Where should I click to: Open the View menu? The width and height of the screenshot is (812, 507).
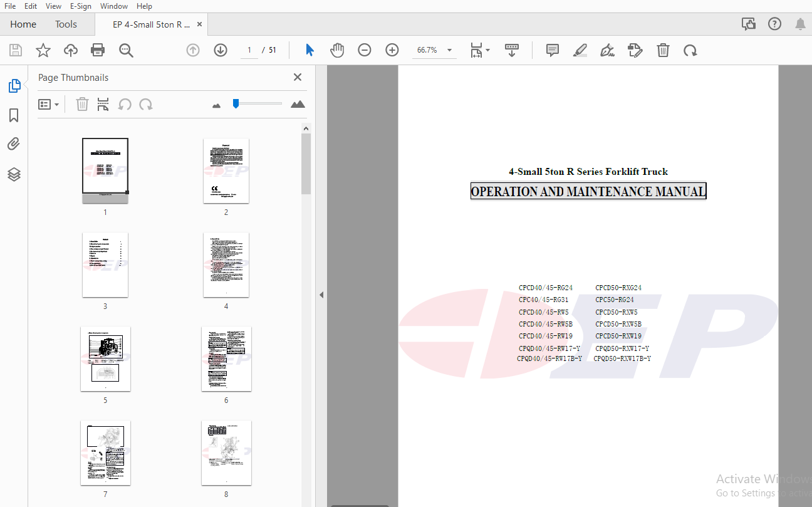click(54, 6)
